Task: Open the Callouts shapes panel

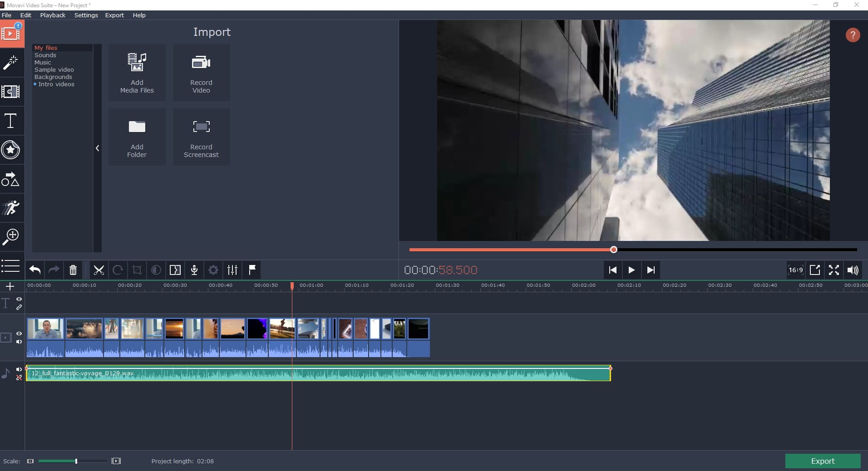Action: click(x=10, y=179)
